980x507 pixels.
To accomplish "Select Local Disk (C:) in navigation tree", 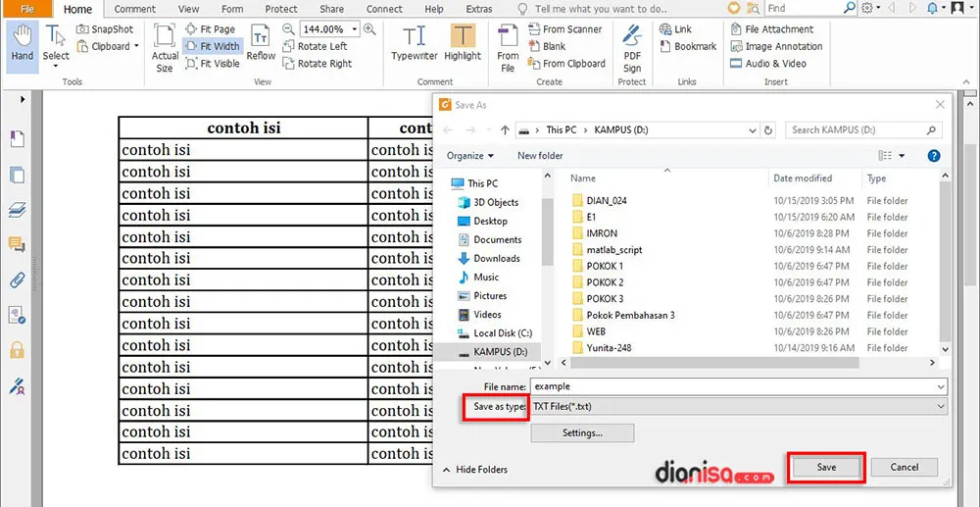I will [494, 333].
